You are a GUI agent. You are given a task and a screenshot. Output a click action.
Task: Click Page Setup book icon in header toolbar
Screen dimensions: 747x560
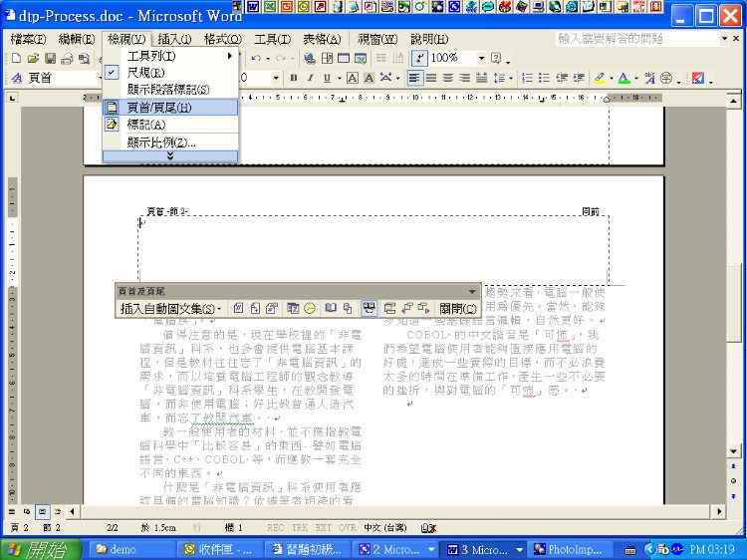[331, 308]
